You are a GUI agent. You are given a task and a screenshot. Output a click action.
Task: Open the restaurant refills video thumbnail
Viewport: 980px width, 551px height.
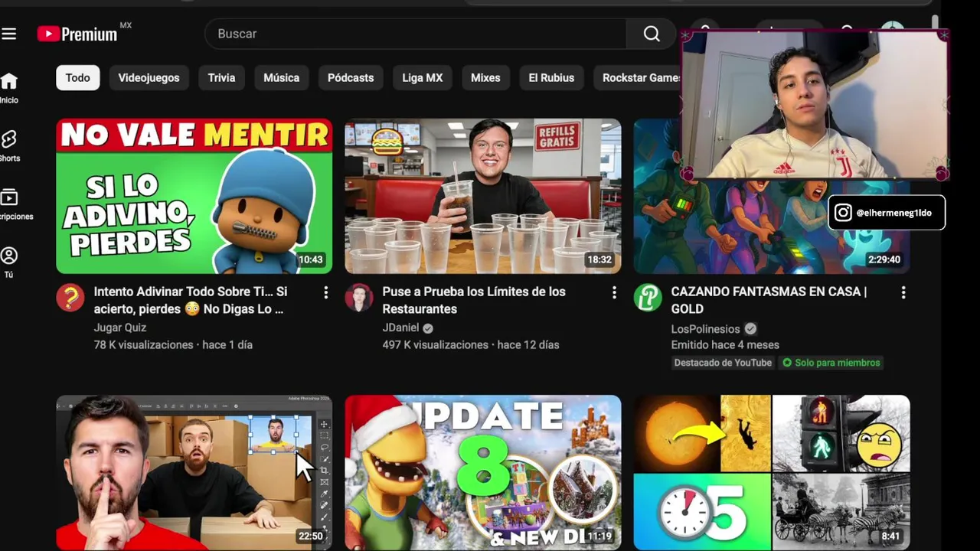coord(482,196)
